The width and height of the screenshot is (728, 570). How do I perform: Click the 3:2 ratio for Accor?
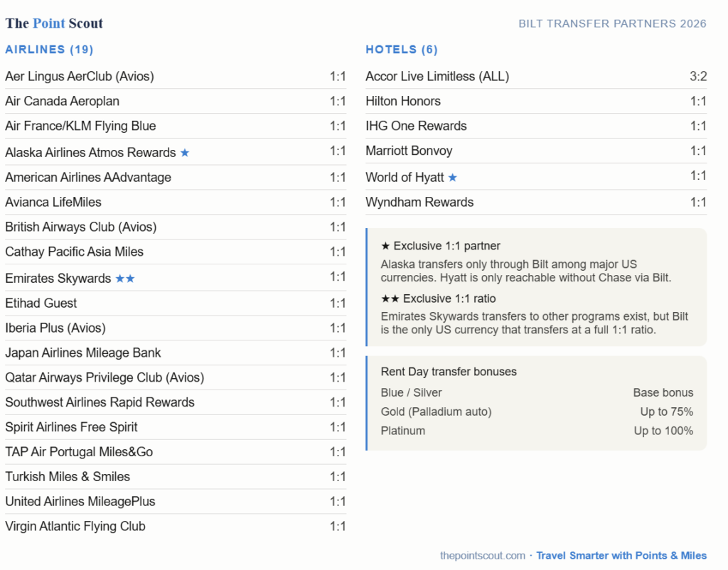click(x=698, y=76)
